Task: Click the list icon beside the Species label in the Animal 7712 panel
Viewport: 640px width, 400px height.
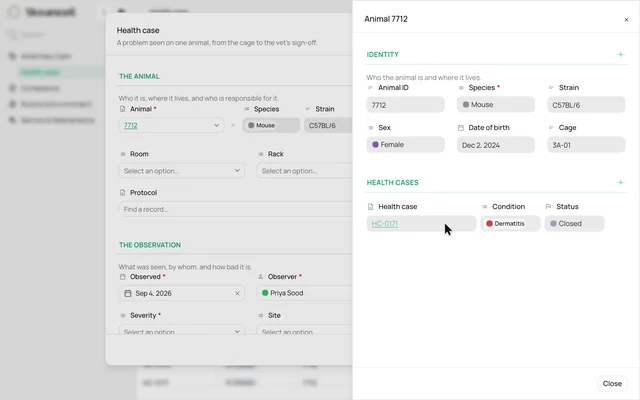Action: (461, 88)
